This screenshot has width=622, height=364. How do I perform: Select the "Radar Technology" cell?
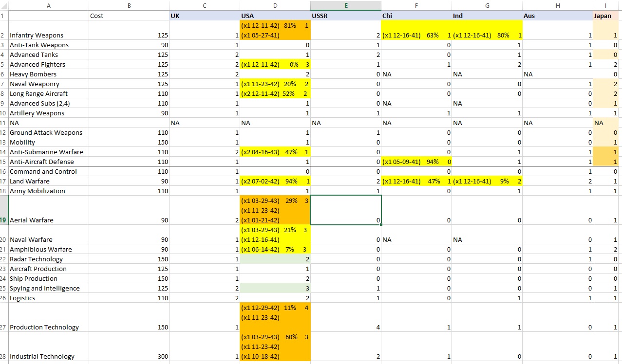pos(49,259)
